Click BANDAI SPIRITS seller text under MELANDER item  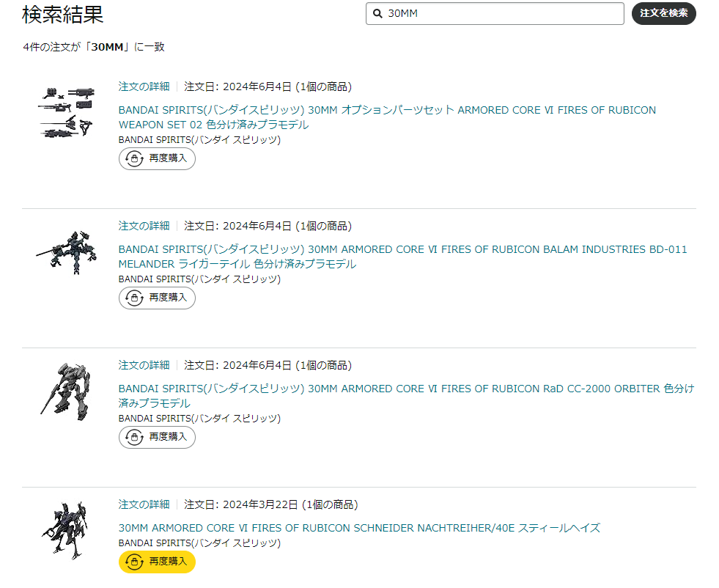199,279
